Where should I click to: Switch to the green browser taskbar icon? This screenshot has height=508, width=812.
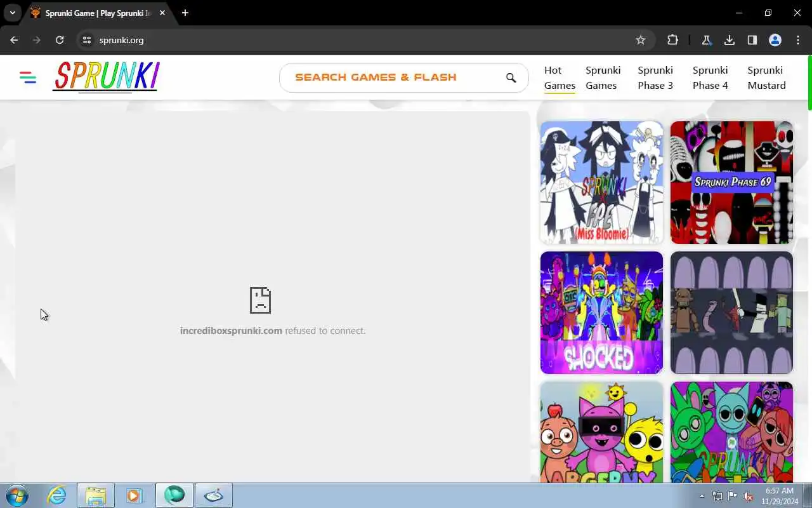pyautogui.click(x=174, y=495)
